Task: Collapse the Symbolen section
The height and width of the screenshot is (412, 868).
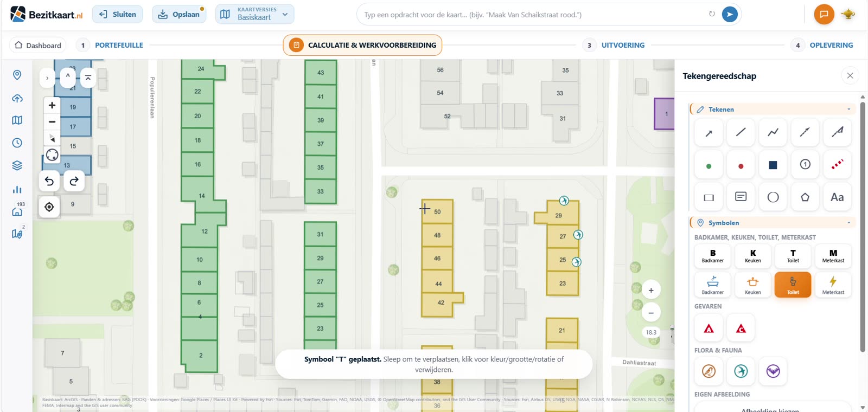Action: (x=773, y=222)
